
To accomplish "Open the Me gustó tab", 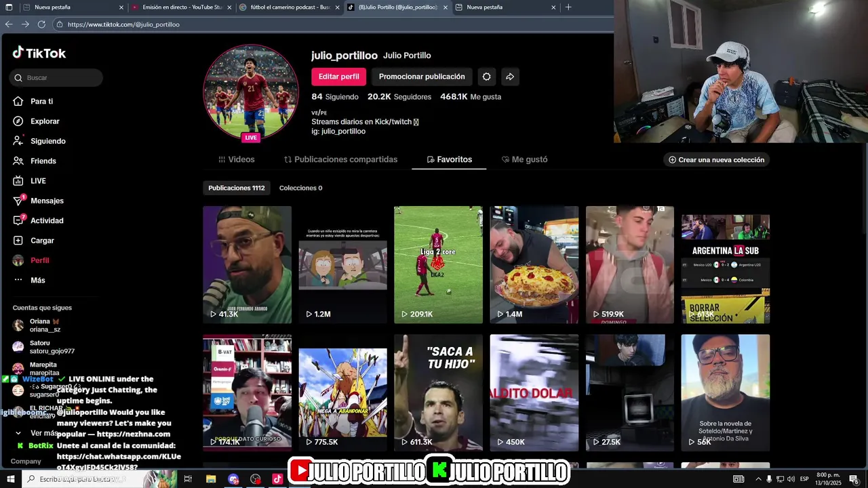I will click(524, 159).
